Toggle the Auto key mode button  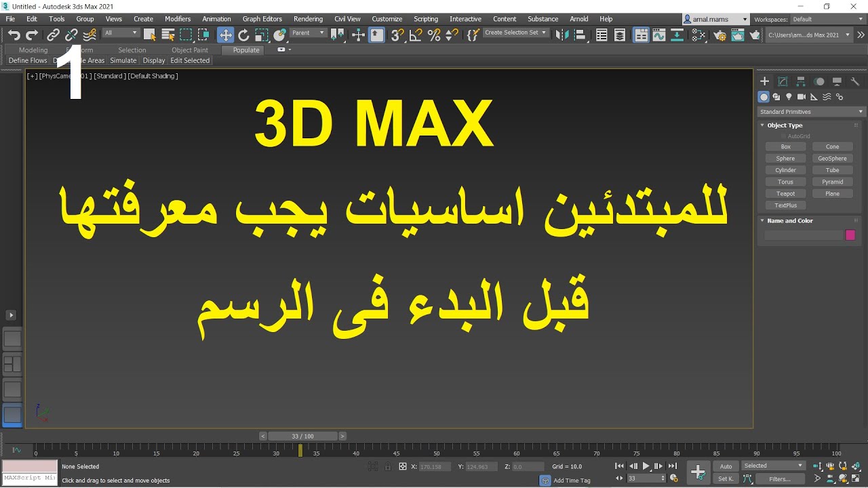(x=726, y=466)
